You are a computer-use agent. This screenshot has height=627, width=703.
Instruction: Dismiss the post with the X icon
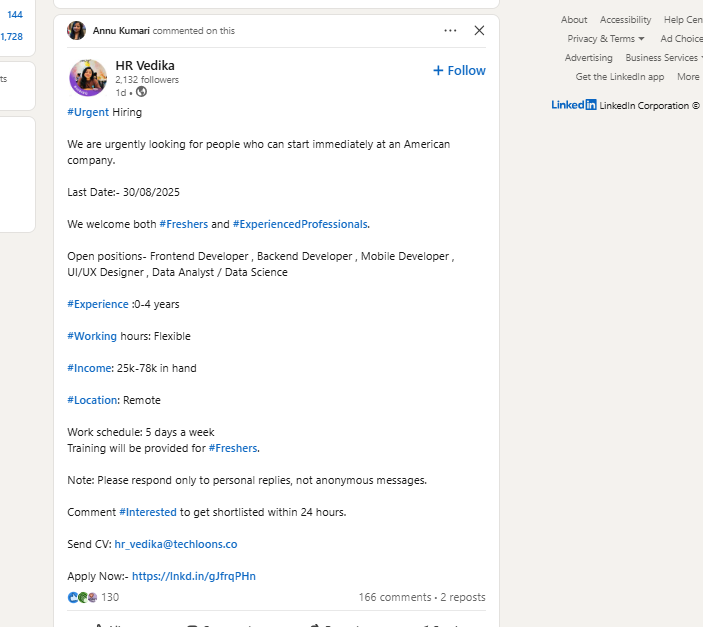click(x=479, y=30)
